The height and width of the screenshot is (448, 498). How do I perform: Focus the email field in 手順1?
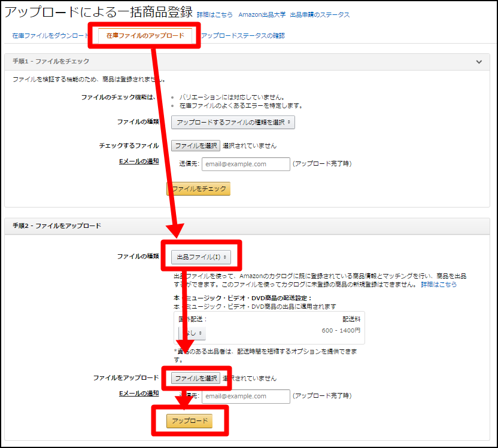(245, 164)
